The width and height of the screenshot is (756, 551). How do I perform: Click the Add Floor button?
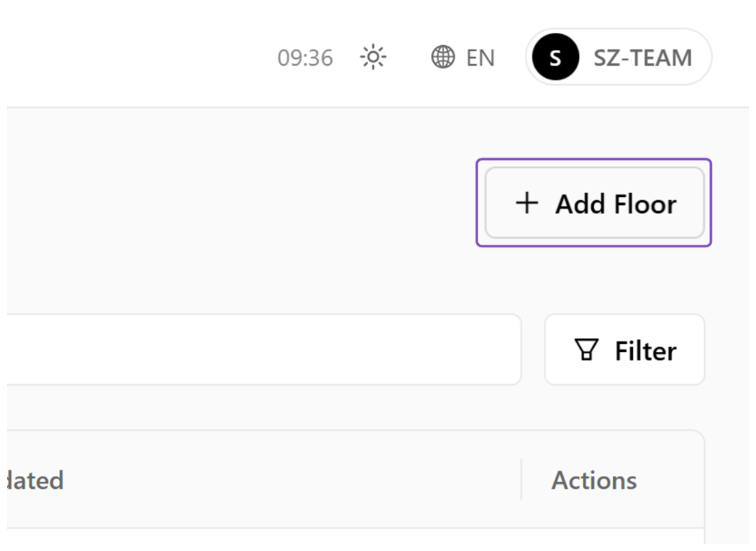coord(595,203)
